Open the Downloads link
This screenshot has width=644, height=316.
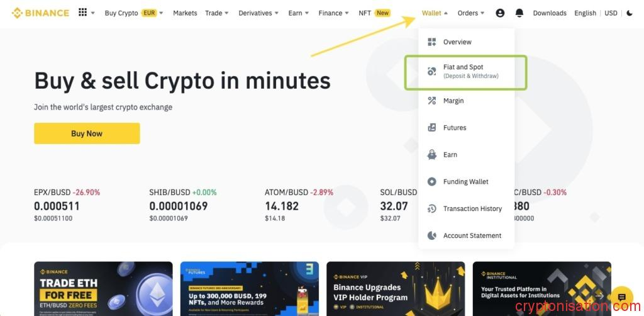click(550, 13)
